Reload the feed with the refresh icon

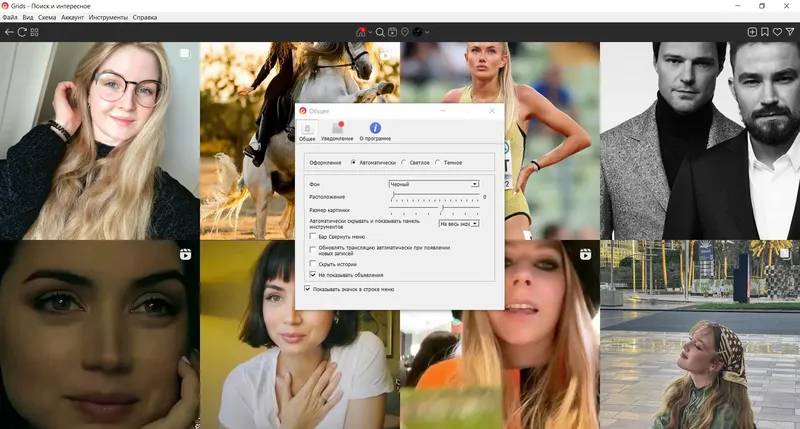[x=22, y=32]
